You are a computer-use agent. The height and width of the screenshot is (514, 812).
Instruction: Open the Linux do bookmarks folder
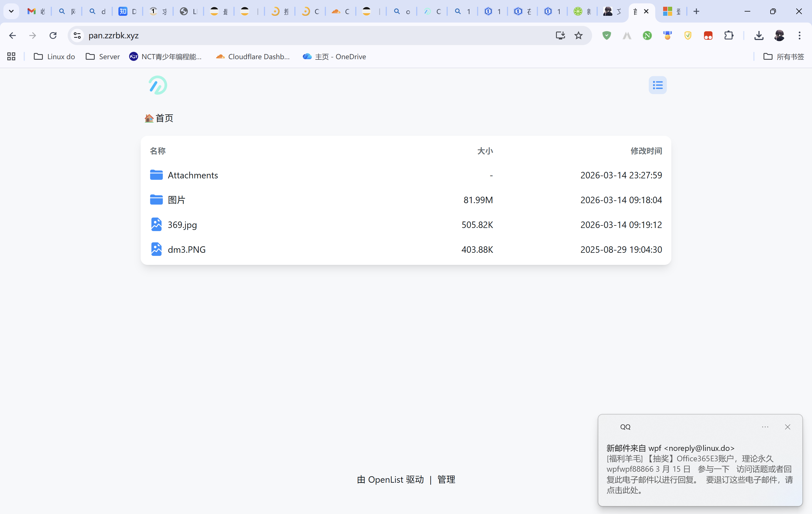point(54,57)
